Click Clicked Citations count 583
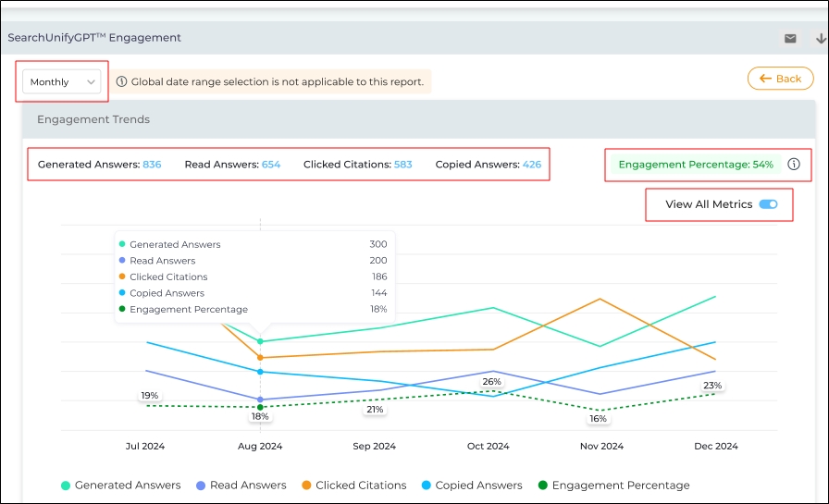 402,165
